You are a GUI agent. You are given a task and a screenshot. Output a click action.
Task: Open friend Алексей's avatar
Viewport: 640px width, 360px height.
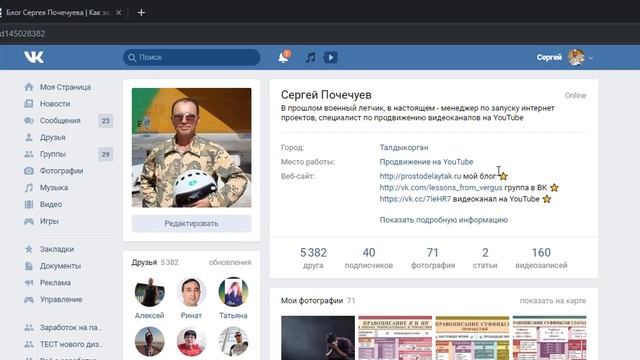click(x=150, y=292)
